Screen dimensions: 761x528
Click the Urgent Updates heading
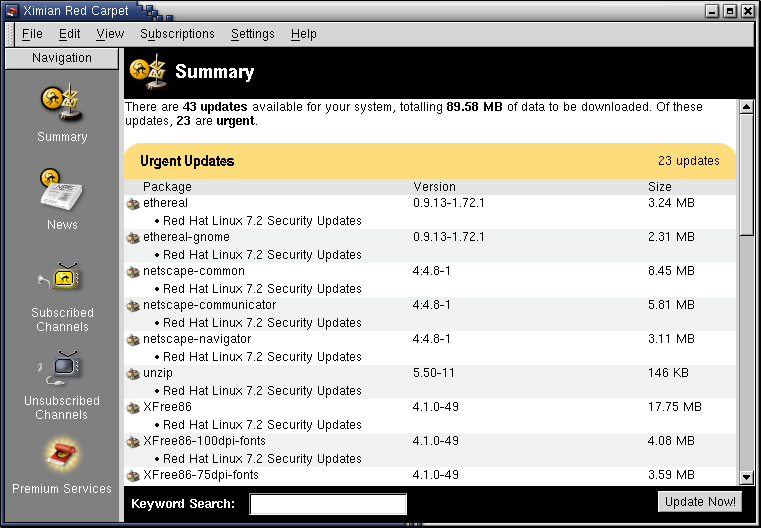pos(187,161)
